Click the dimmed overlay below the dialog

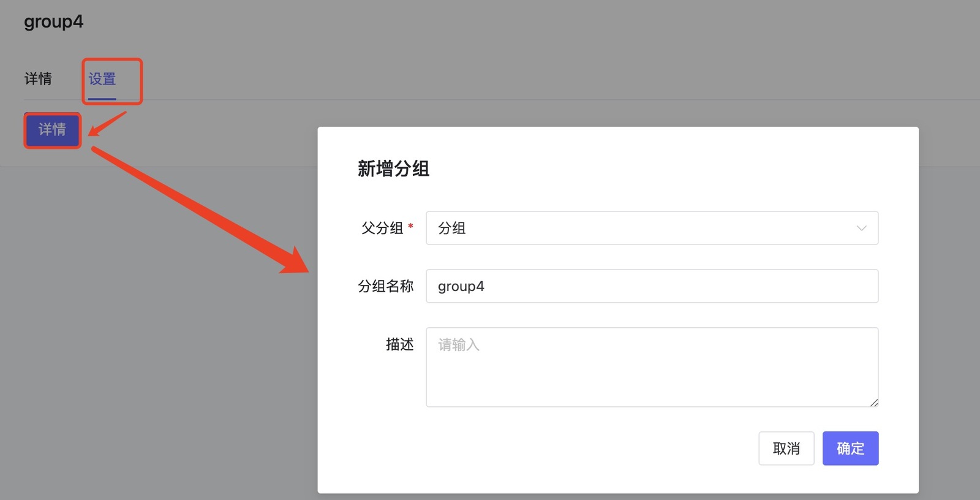pyautogui.click(x=612, y=497)
